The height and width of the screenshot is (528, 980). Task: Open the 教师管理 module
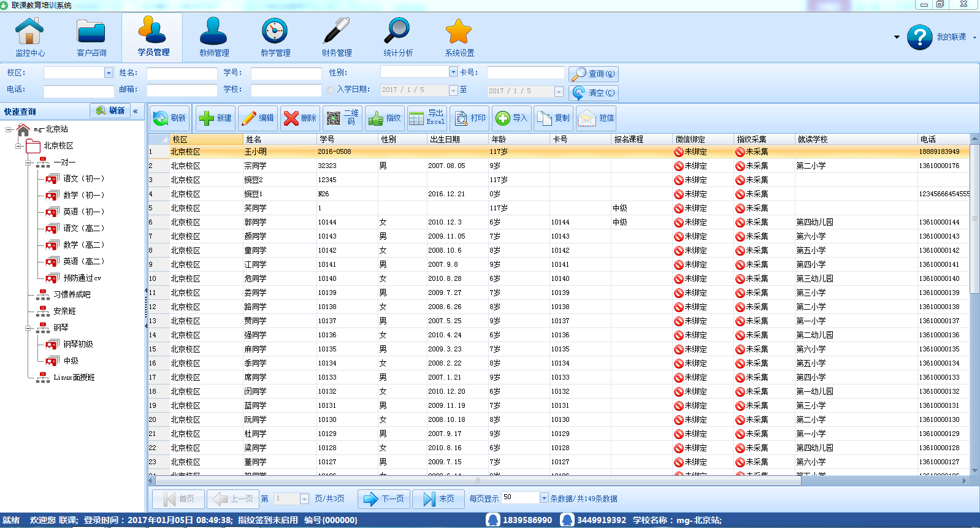214,37
